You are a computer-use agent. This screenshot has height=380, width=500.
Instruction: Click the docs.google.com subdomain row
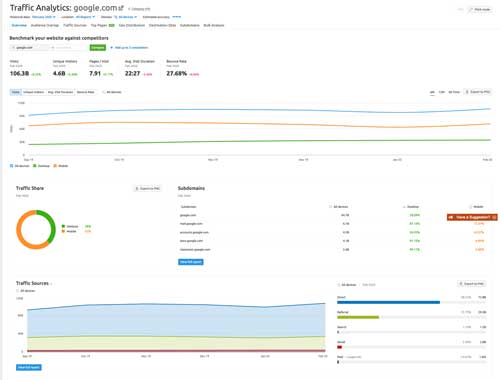point(332,241)
